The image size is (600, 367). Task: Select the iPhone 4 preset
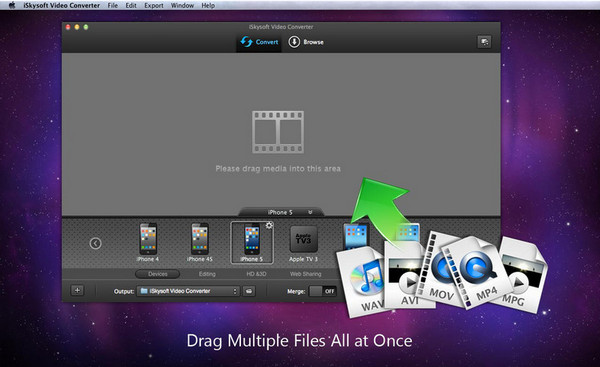click(x=148, y=242)
